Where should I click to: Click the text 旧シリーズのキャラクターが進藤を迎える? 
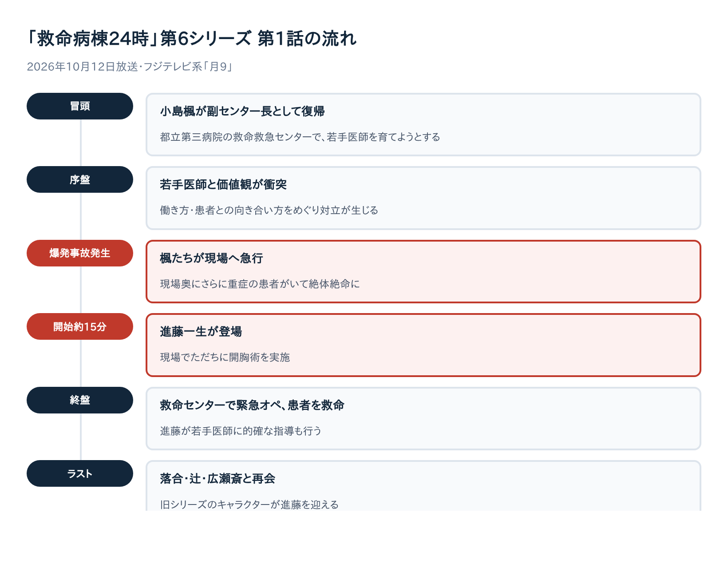coord(249,505)
